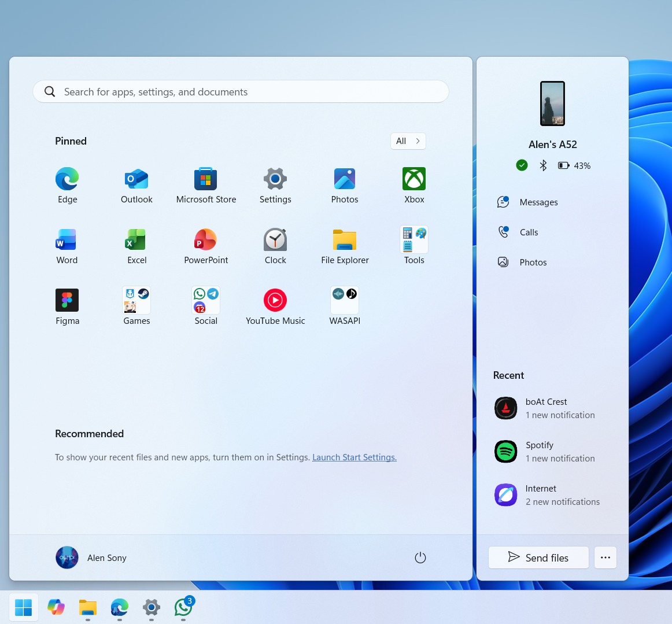Open the Edge pinned app

point(67,186)
